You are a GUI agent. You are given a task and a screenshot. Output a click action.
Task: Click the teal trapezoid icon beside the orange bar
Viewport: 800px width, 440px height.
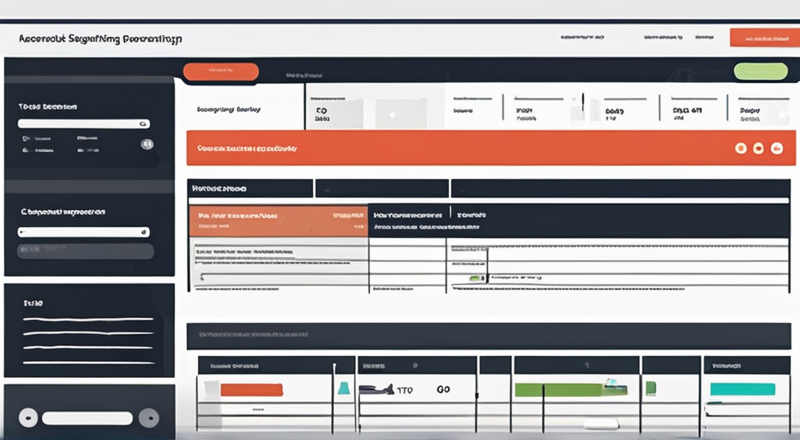(x=344, y=388)
